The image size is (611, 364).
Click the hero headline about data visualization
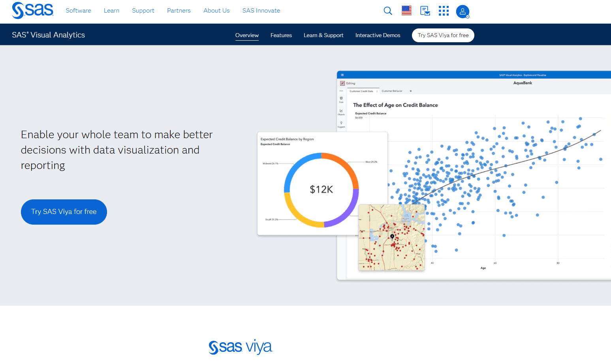tap(117, 150)
